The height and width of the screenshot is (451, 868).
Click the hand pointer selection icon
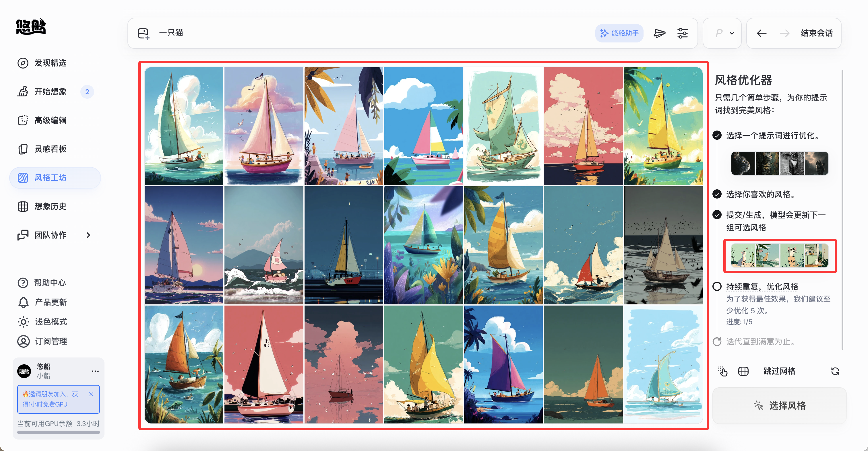point(722,371)
